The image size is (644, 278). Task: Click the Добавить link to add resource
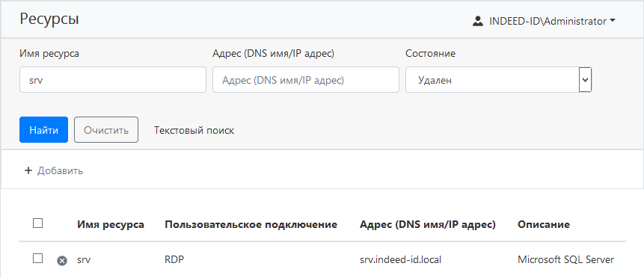(60, 171)
